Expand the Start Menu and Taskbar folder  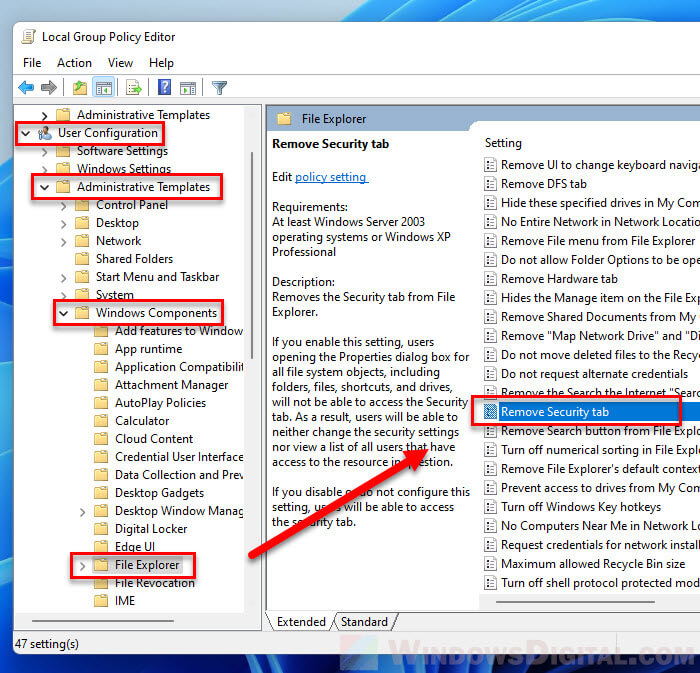pos(63,278)
